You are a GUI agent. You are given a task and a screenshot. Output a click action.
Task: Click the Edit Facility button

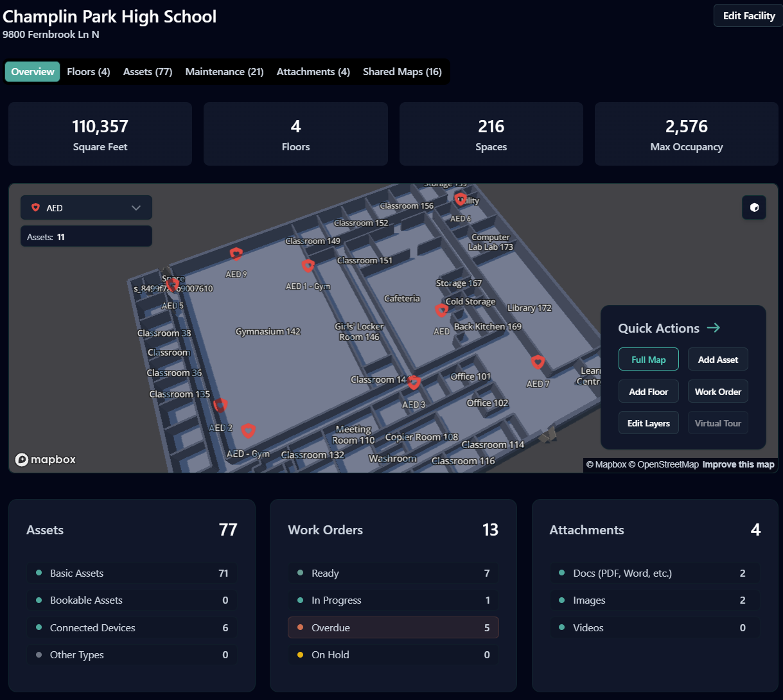point(748,15)
